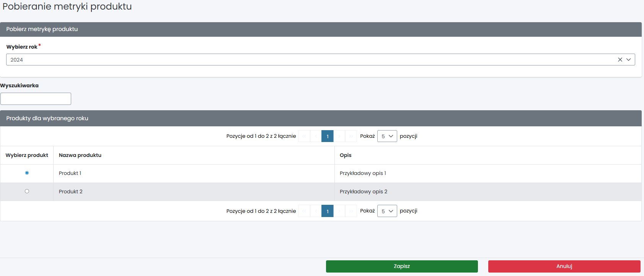Go to previous page in top pagination
Image resolution: width=644 pixels, height=276 pixels.
[316, 136]
